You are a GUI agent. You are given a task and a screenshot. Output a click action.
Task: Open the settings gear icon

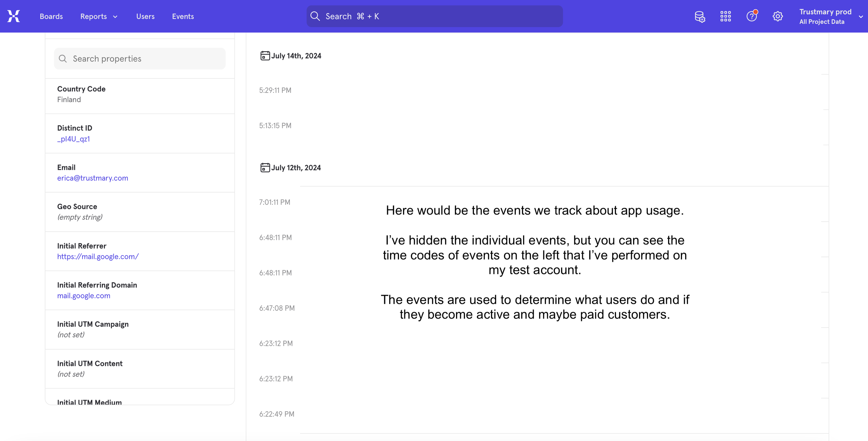click(777, 16)
